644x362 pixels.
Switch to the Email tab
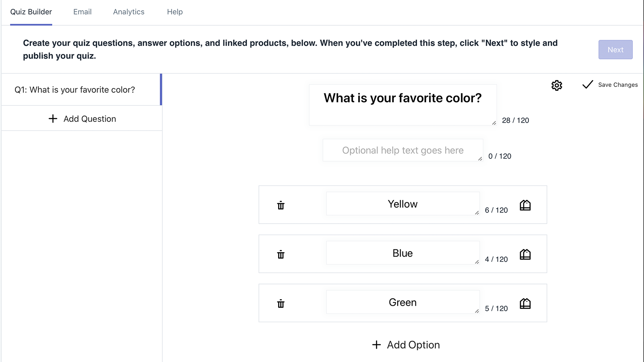[83, 12]
